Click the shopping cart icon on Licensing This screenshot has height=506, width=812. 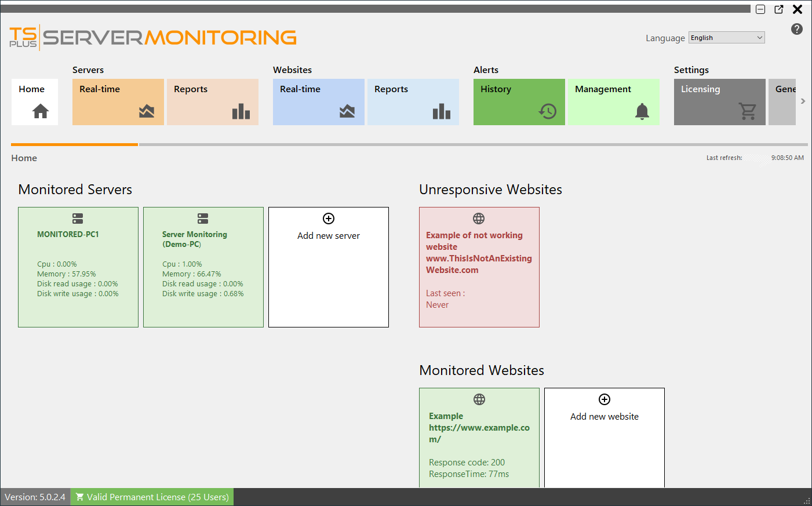[748, 111]
